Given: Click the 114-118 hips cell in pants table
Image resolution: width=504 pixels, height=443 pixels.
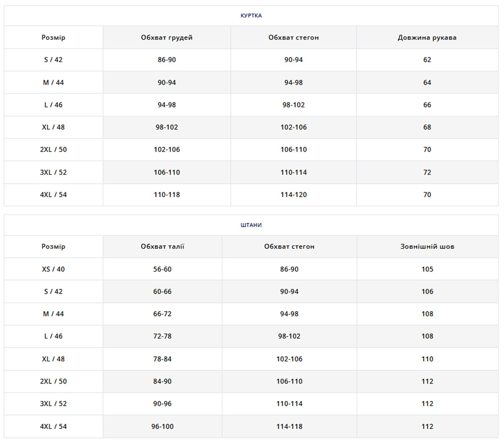Looking at the screenshot, I should 289,427.
